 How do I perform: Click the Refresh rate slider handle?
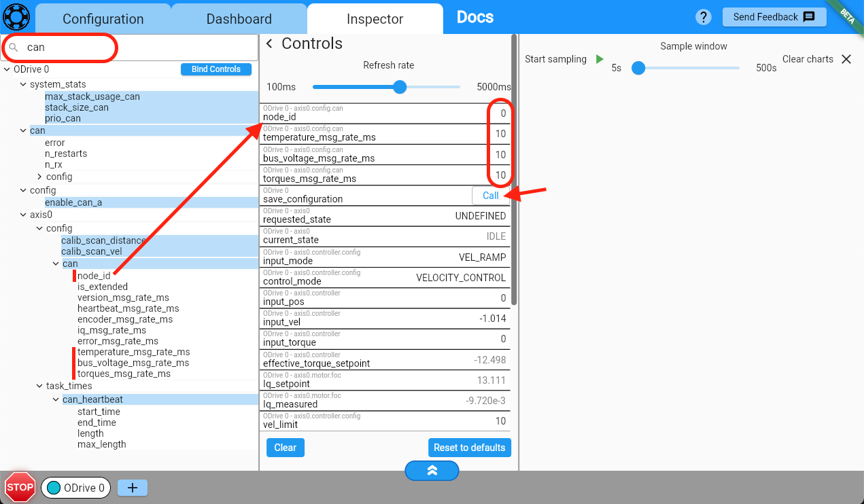(x=400, y=87)
